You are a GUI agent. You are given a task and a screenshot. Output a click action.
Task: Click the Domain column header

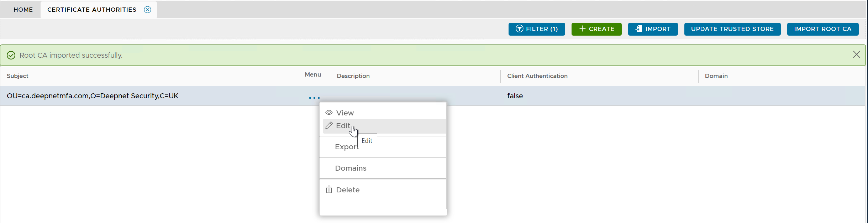716,76
